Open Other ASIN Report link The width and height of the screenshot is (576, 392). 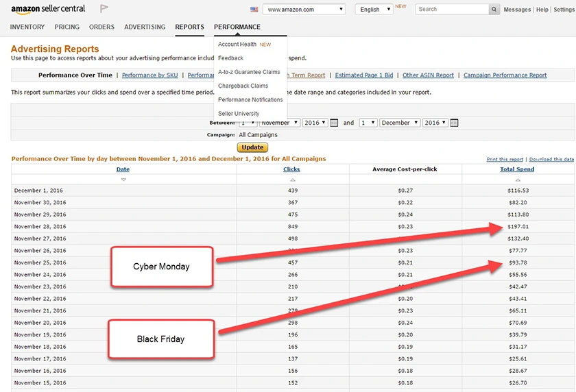click(x=428, y=75)
